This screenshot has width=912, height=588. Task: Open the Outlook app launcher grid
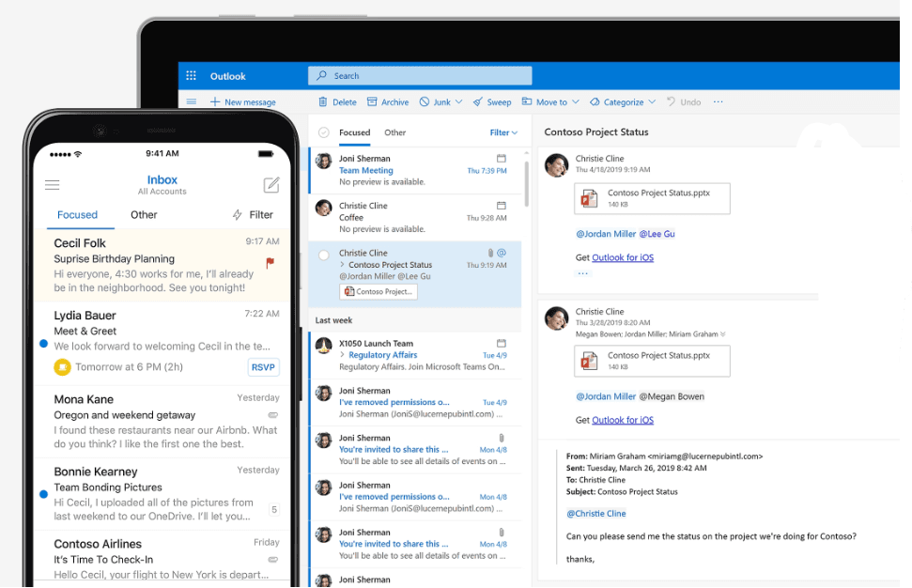click(x=192, y=76)
